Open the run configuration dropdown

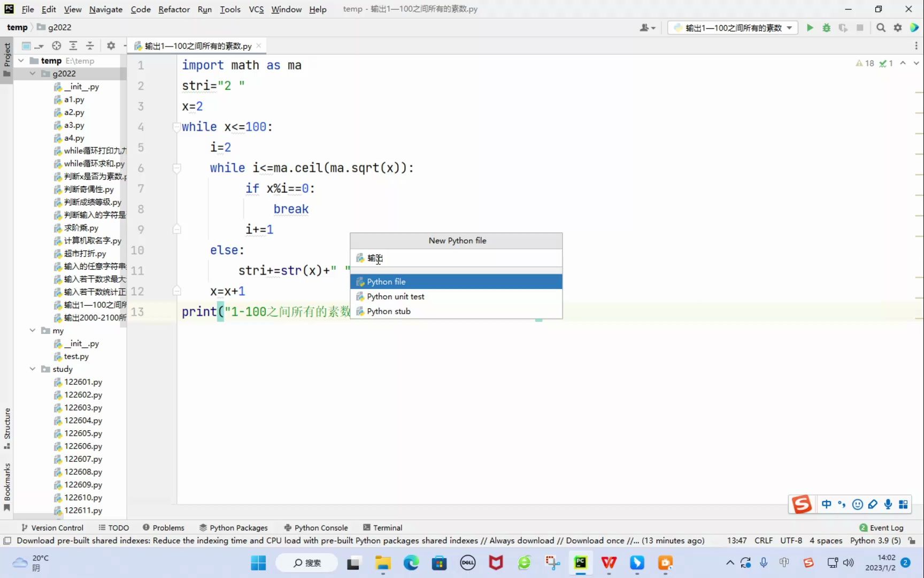(733, 28)
